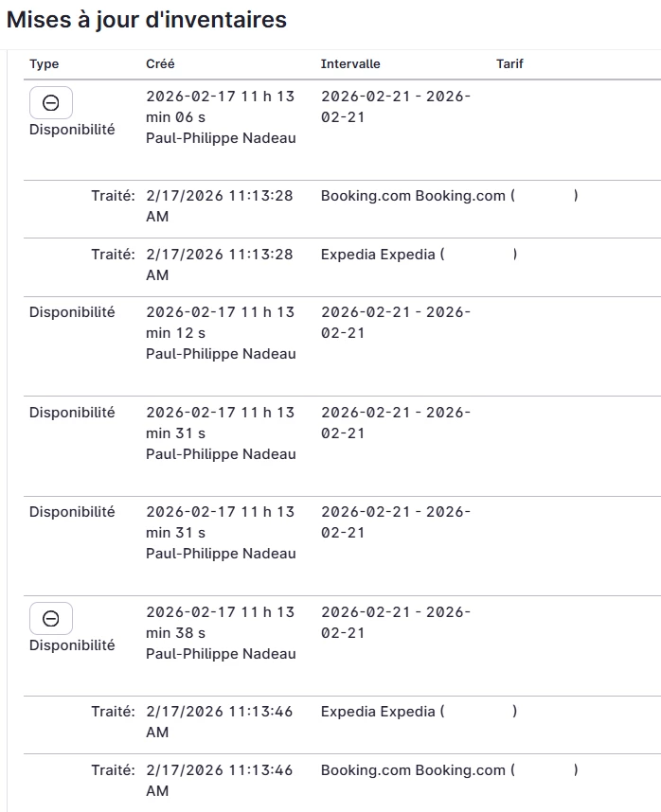Click Paul-Philippe Nadeau in the 06 s row
This screenshot has width=661, height=812.
click(221, 138)
